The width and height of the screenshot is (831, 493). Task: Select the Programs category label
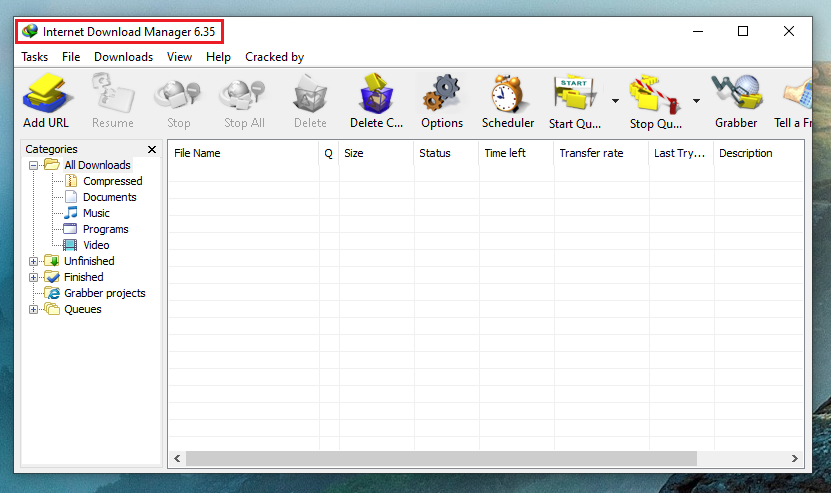[105, 229]
